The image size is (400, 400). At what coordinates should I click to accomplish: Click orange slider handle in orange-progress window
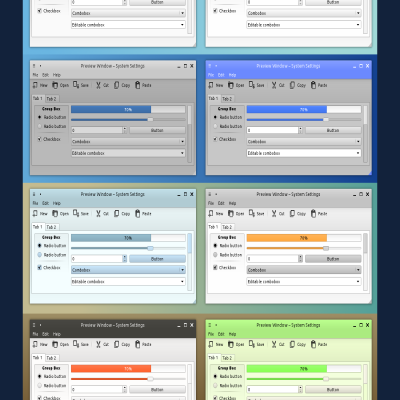(326, 248)
